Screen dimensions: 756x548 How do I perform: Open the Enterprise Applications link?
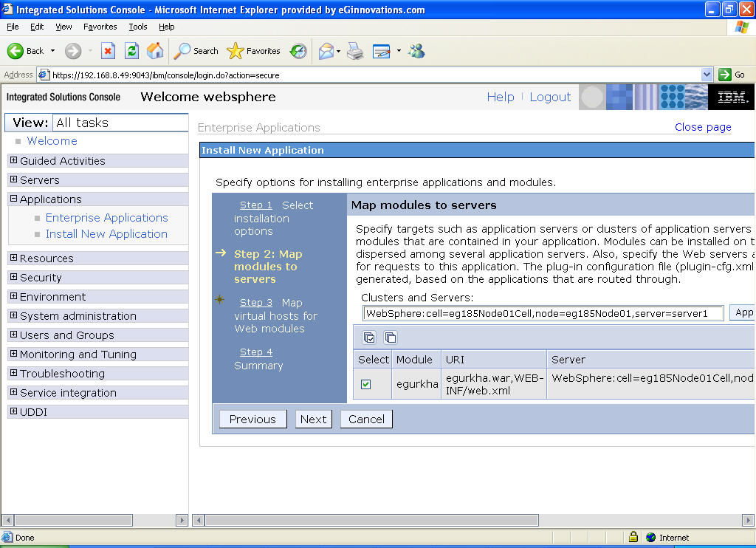click(106, 218)
